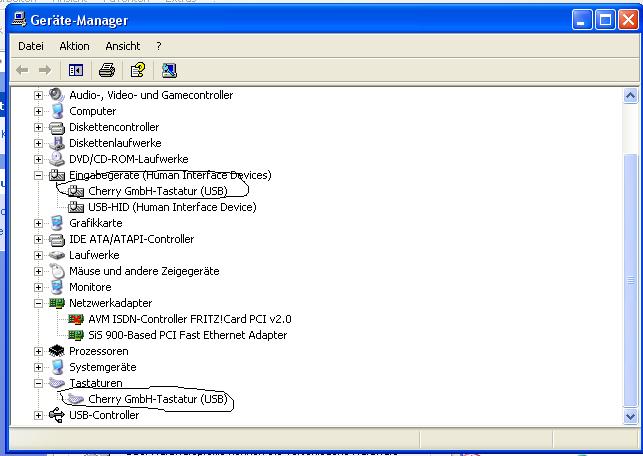Click the Eingabegeräte category icon
This screenshot has height=456, width=643.
[x=57, y=175]
